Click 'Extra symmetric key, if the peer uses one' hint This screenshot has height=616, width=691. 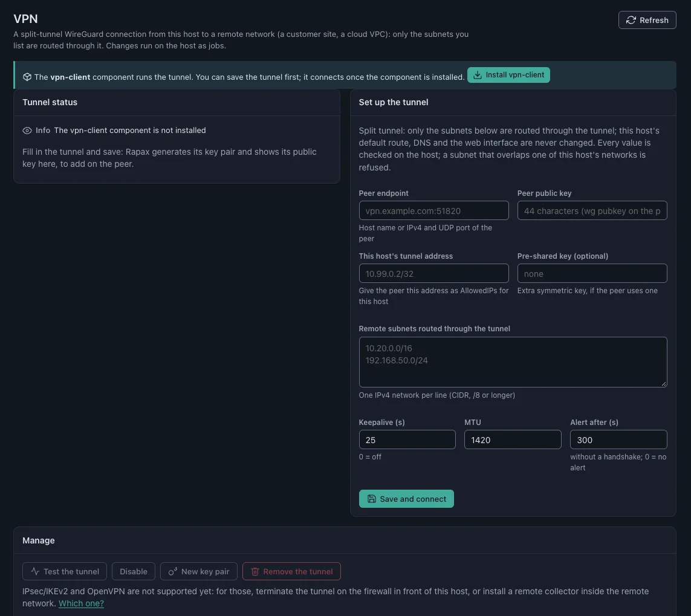tap(587, 291)
